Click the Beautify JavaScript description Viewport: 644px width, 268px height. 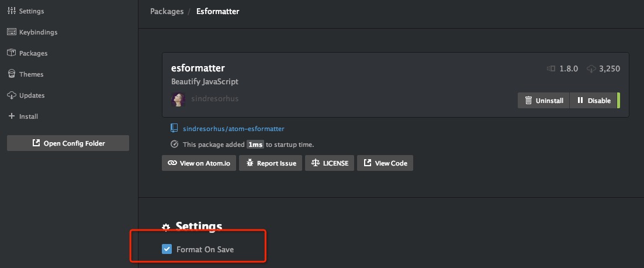coord(205,81)
